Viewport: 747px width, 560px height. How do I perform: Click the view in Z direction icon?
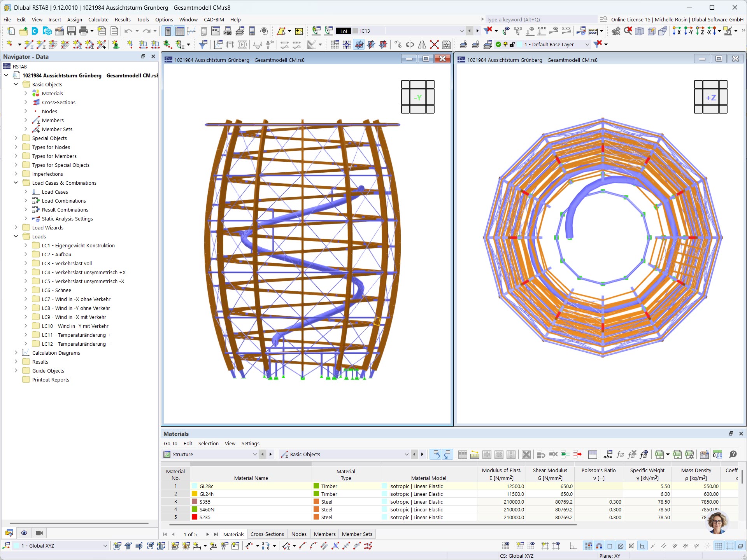click(700, 31)
